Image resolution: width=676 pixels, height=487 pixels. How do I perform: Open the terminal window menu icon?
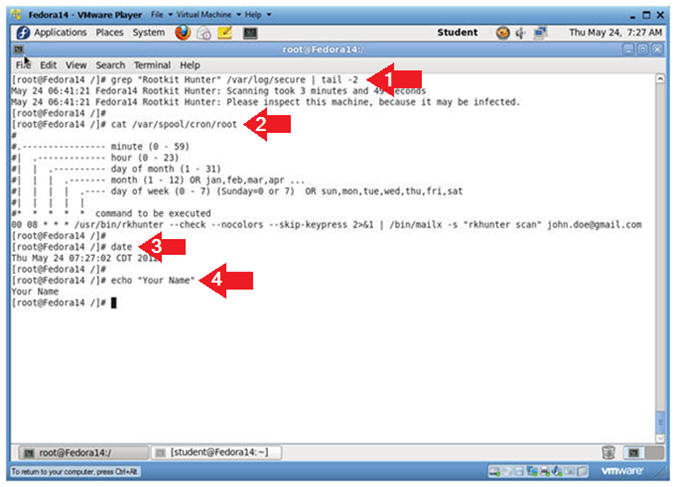click(19, 50)
